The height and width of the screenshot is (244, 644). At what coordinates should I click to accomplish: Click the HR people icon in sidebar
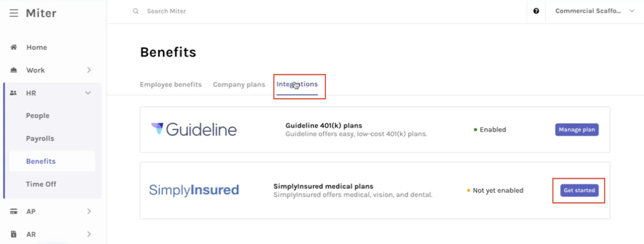click(x=13, y=93)
